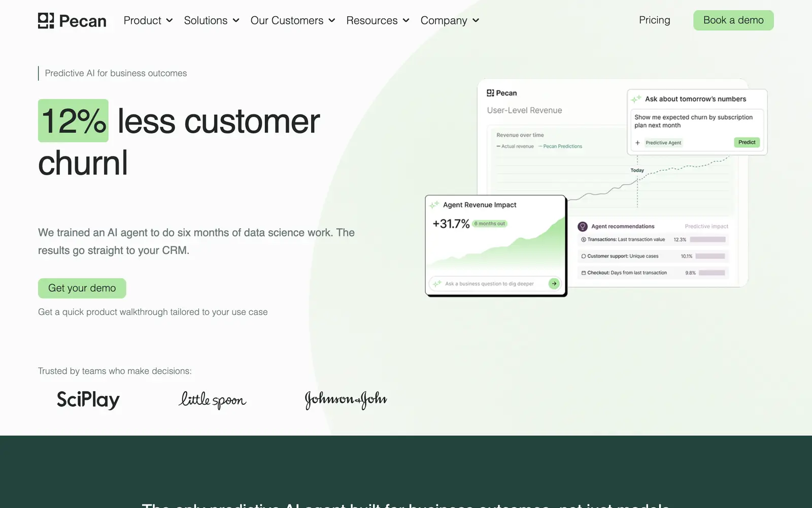Click the +31.7% revenue figure
Image resolution: width=812 pixels, height=508 pixels.
[x=451, y=224]
